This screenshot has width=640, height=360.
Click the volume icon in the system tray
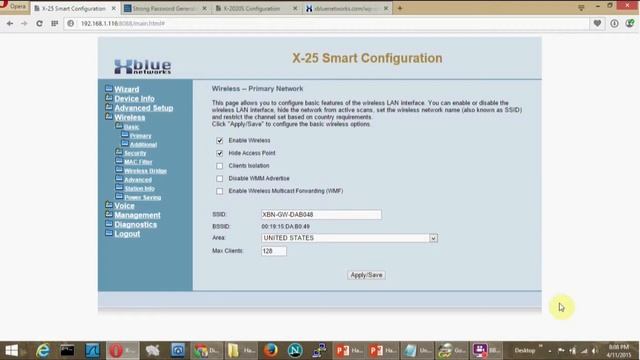(x=595, y=351)
